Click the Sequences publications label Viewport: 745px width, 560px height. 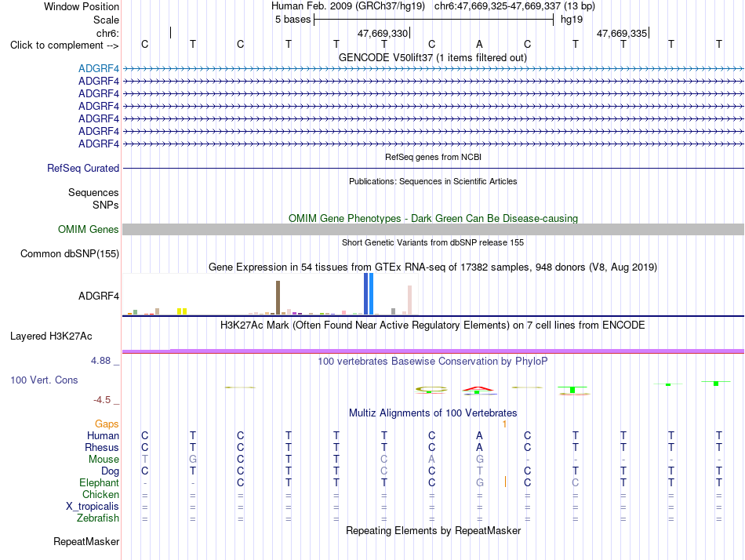pyautogui.click(x=93, y=192)
